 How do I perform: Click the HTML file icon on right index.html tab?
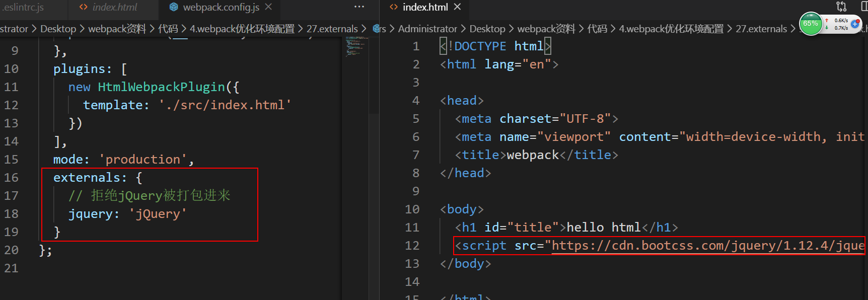click(394, 7)
